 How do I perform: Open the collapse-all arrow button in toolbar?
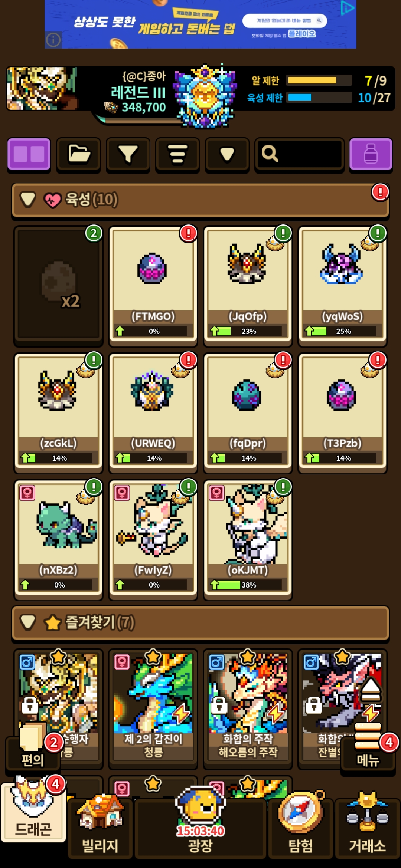pos(227,154)
